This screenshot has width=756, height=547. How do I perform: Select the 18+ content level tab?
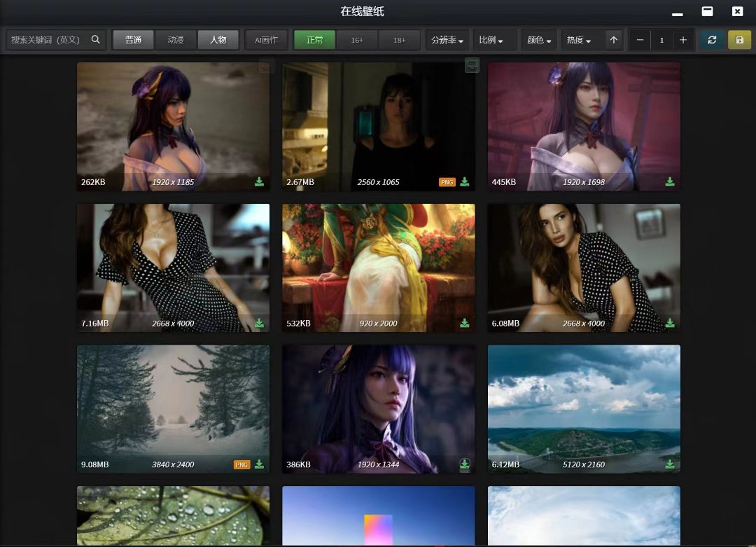pyautogui.click(x=399, y=40)
